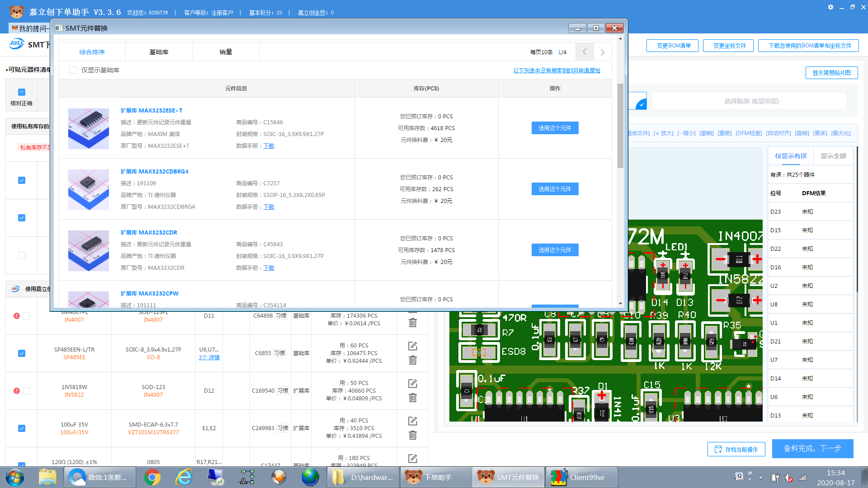
Task: Click 存档当前操作 button
Action: pyautogui.click(x=736, y=449)
